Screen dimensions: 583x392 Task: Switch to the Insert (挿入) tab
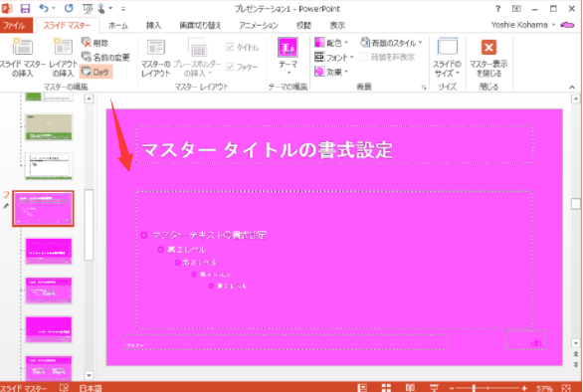point(153,25)
